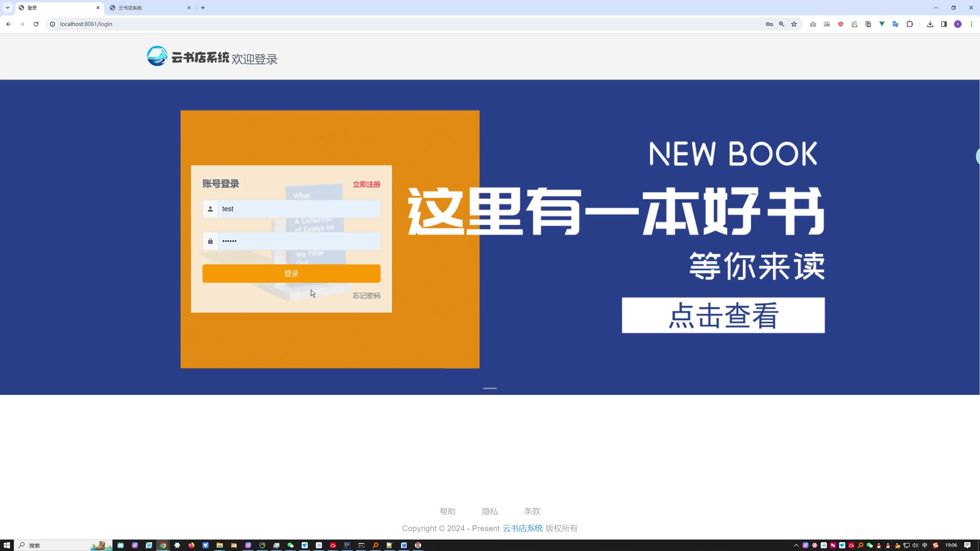Open the 条款 footer link
The height and width of the screenshot is (551, 980).
pos(532,511)
